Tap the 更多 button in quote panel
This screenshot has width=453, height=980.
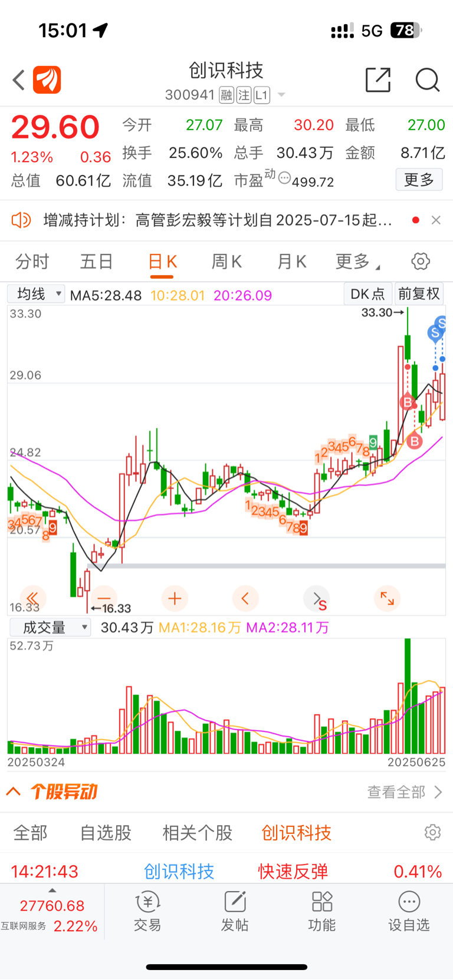(x=419, y=180)
